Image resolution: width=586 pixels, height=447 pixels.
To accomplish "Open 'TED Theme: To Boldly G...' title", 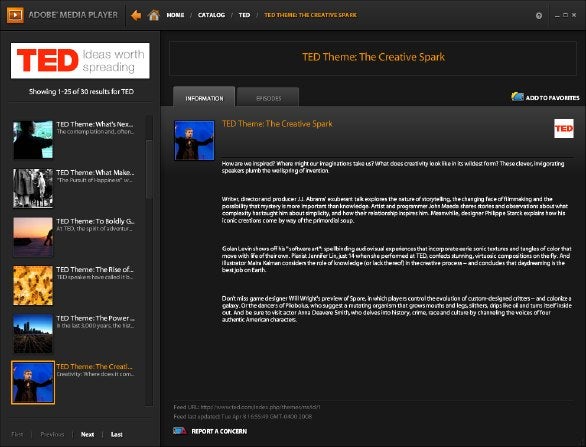I will (95, 221).
